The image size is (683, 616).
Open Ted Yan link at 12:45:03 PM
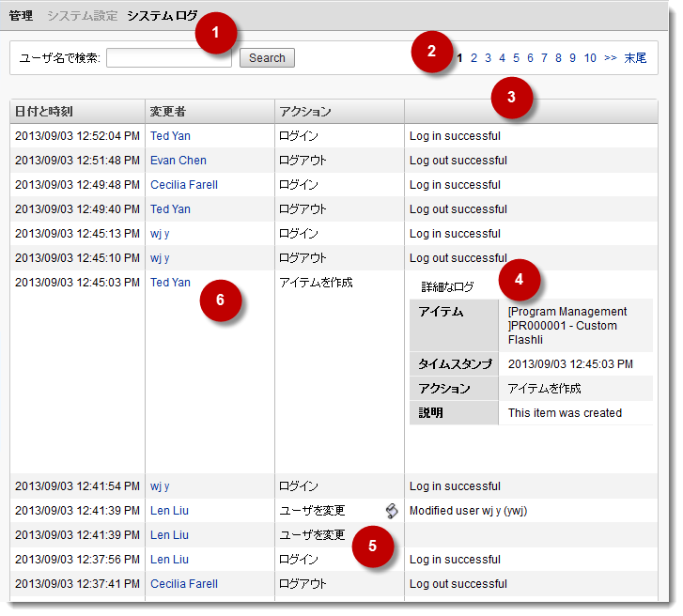coord(170,283)
